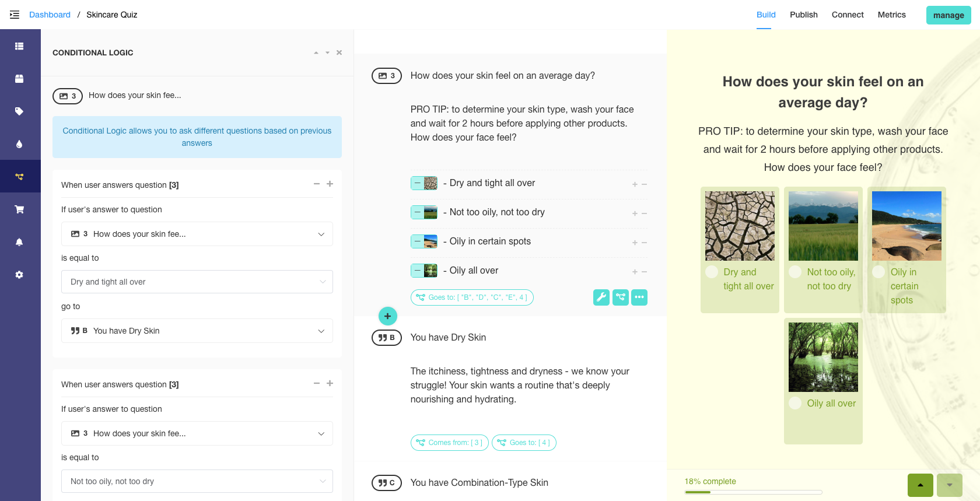
Task: Open 'You have Dry Skin' go-to dropdown
Action: coord(197,331)
